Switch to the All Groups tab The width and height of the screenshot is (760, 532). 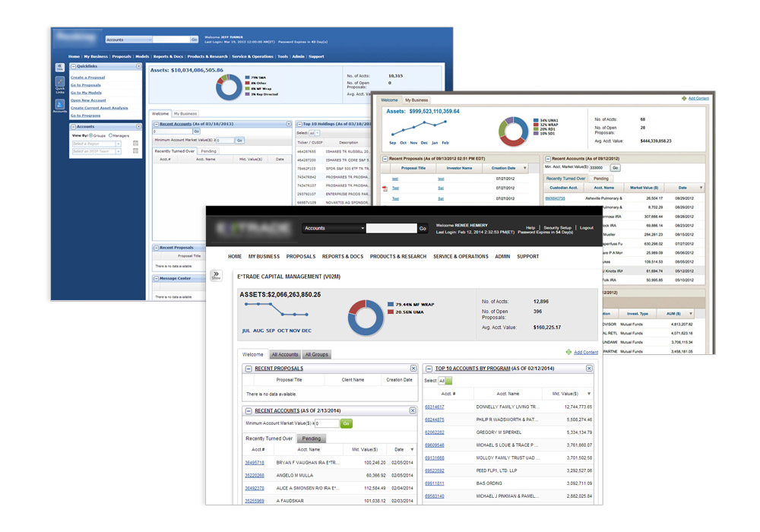tap(316, 355)
